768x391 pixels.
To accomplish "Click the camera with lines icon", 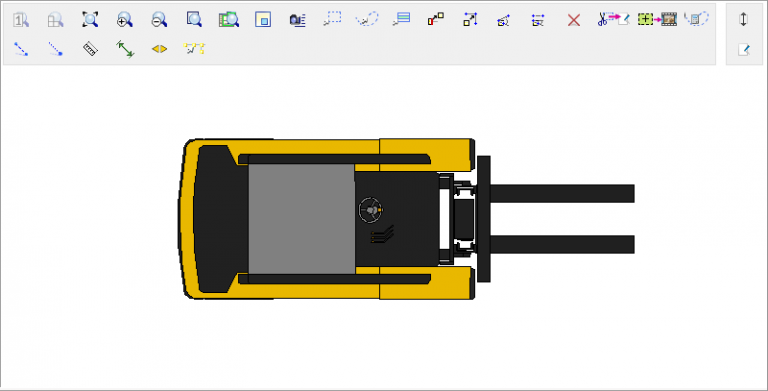I will (x=298, y=20).
